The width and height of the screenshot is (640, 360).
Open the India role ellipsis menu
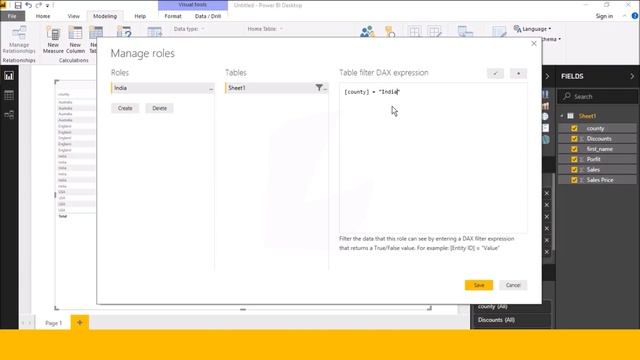(211, 89)
